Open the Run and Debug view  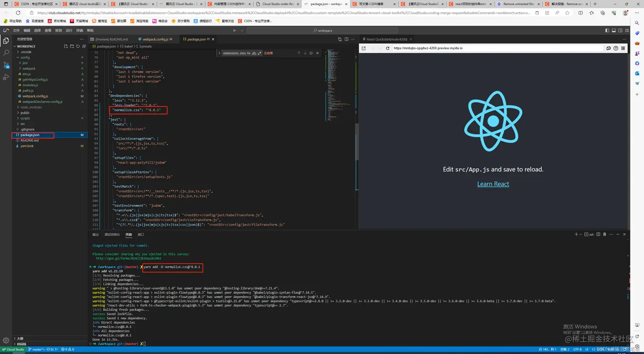pyautogui.click(x=6, y=77)
